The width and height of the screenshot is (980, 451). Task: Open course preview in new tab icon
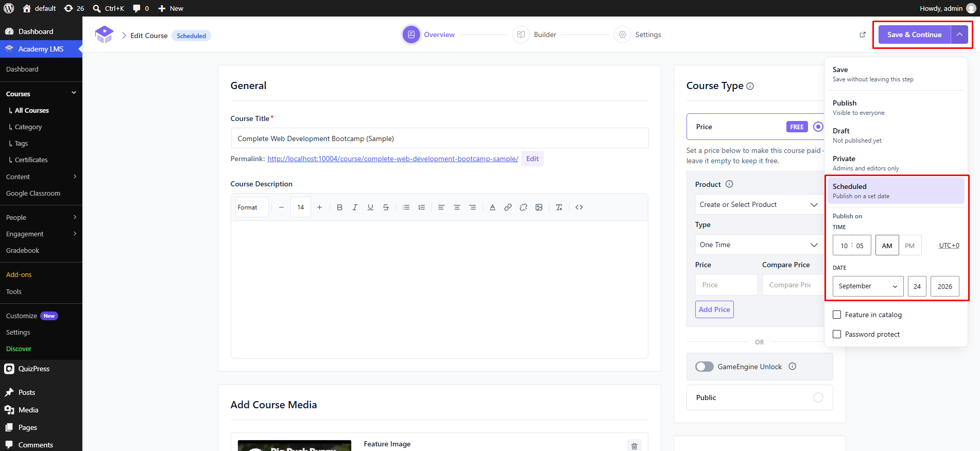[863, 34]
